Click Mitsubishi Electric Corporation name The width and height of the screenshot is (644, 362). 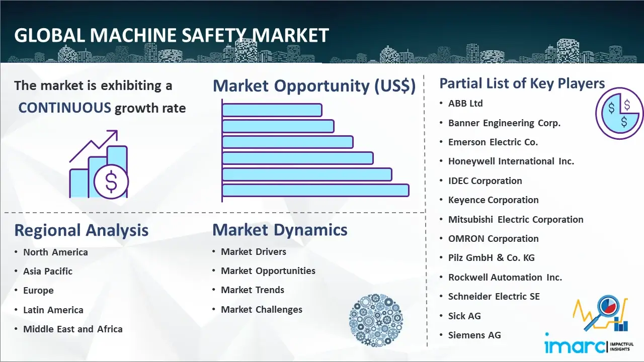pos(516,220)
